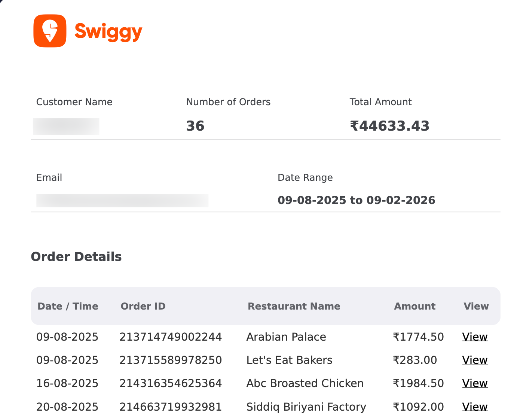The image size is (517, 420).
Task: Select the Order ID column header
Action: click(x=143, y=306)
